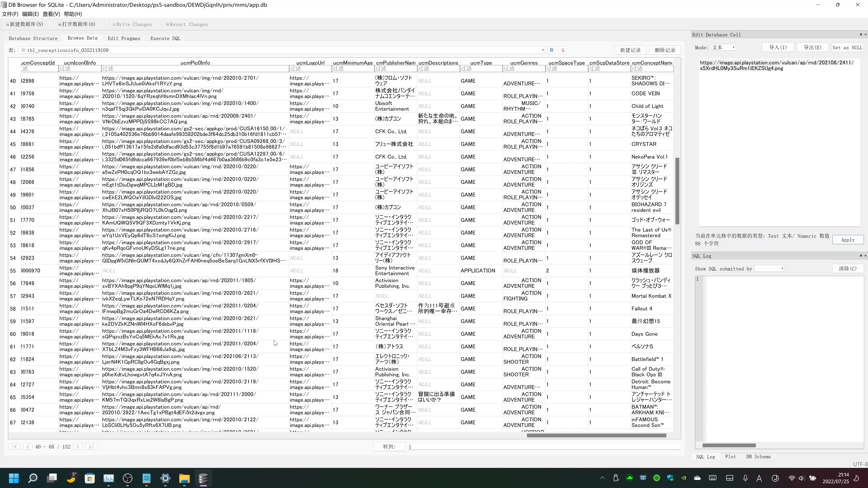Click the clear all filters icon
Viewport: 868px width, 488px height.
(562, 50)
